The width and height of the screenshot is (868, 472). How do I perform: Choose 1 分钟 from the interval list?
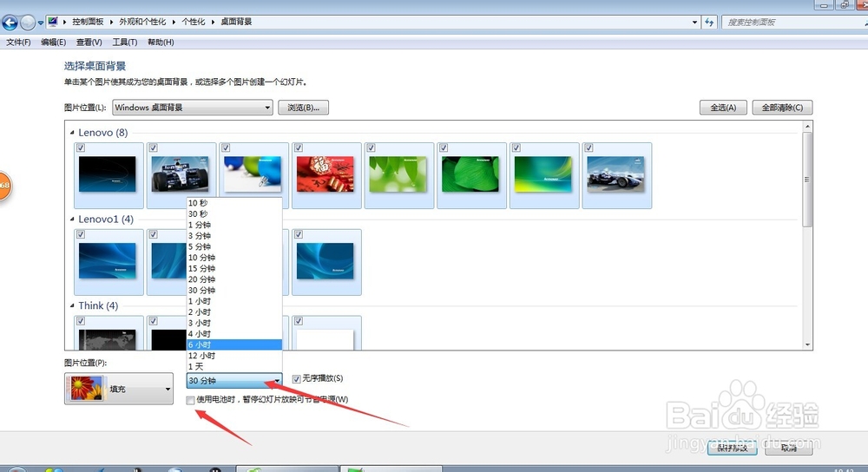[234, 225]
